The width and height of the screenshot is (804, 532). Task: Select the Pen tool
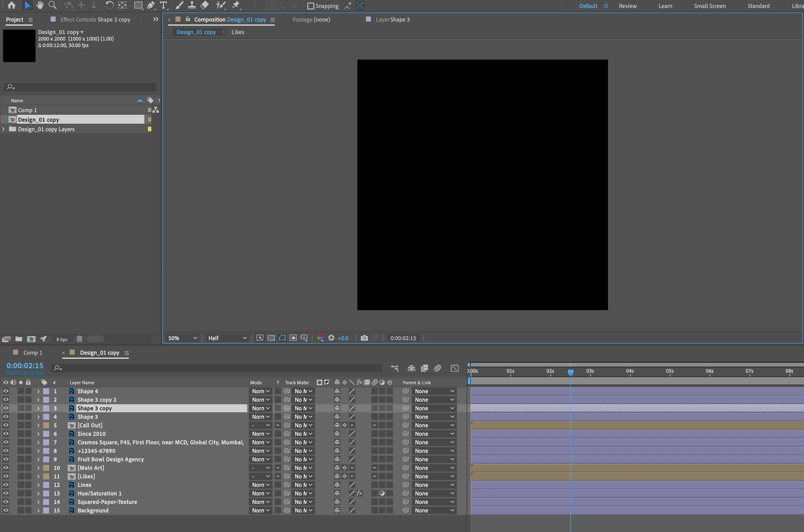tap(151, 5)
